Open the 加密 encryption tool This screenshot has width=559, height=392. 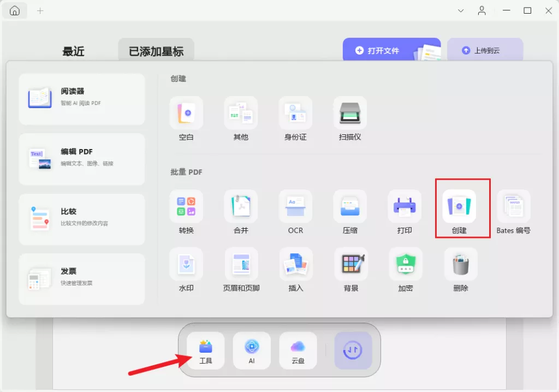pyautogui.click(x=405, y=264)
